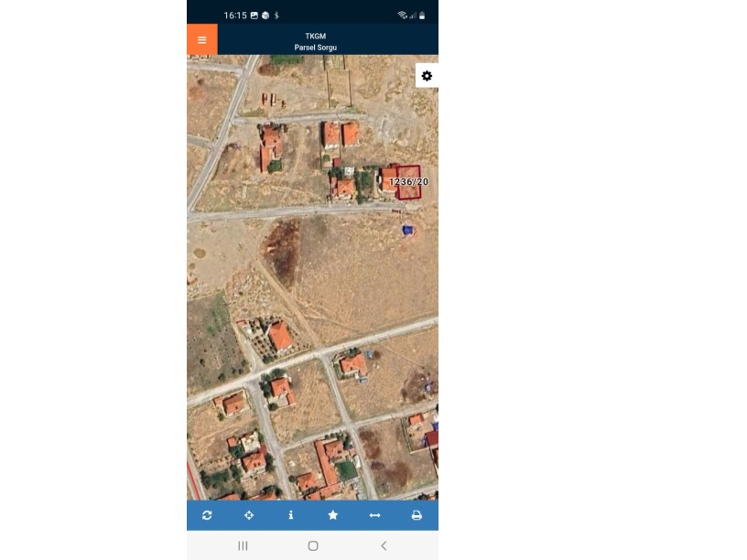Add to favorites with star icon
Viewport: 747px width, 560px height.
pyautogui.click(x=333, y=515)
